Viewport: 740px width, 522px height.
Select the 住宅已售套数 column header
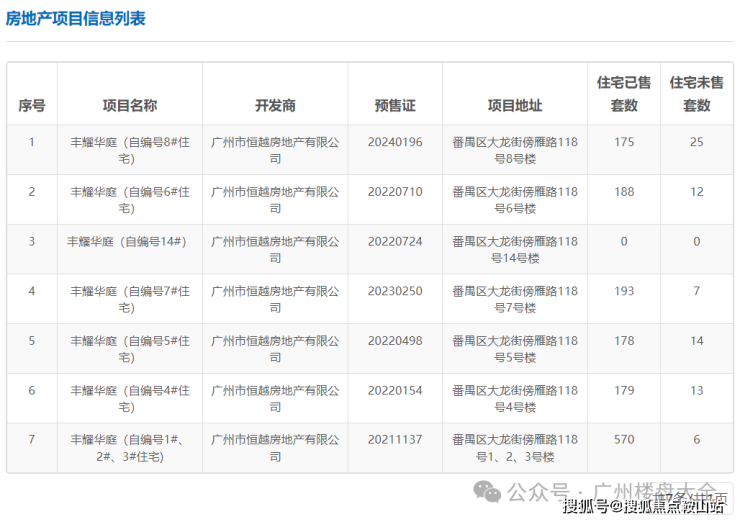click(623, 94)
